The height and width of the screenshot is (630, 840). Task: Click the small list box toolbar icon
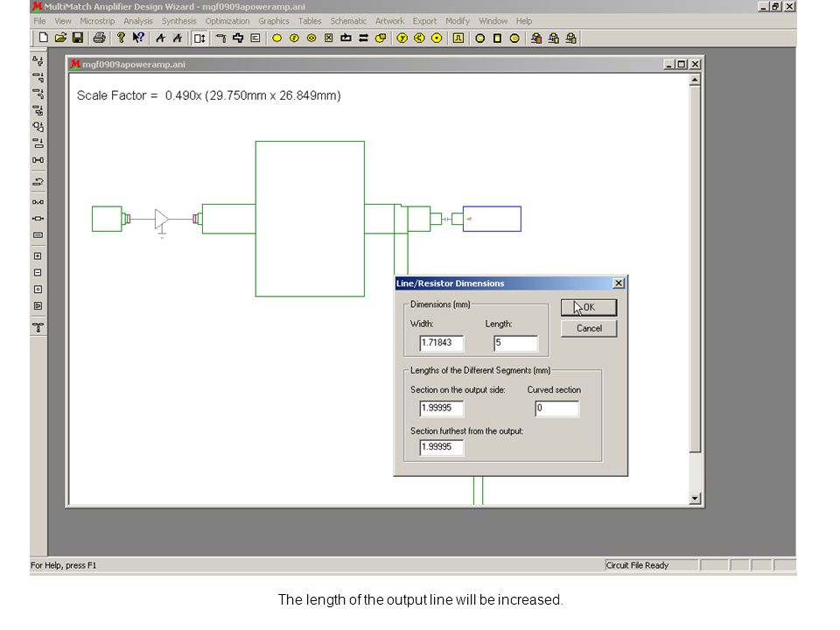255,38
